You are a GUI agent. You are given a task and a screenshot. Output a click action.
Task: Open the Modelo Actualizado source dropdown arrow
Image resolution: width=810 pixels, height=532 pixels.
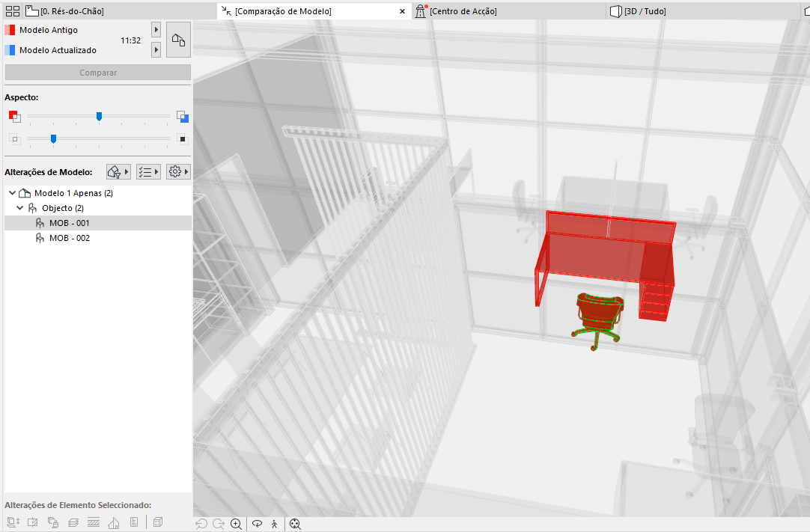[156, 50]
